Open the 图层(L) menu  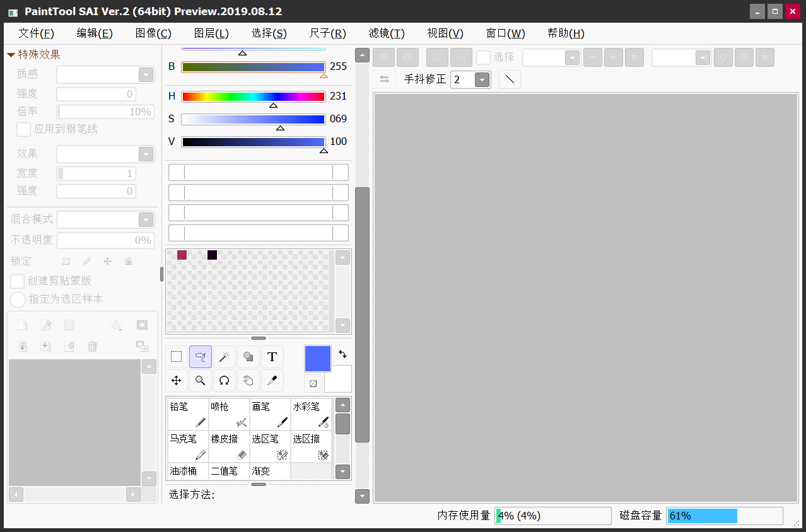pyautogui.click(x=211, y=33)
